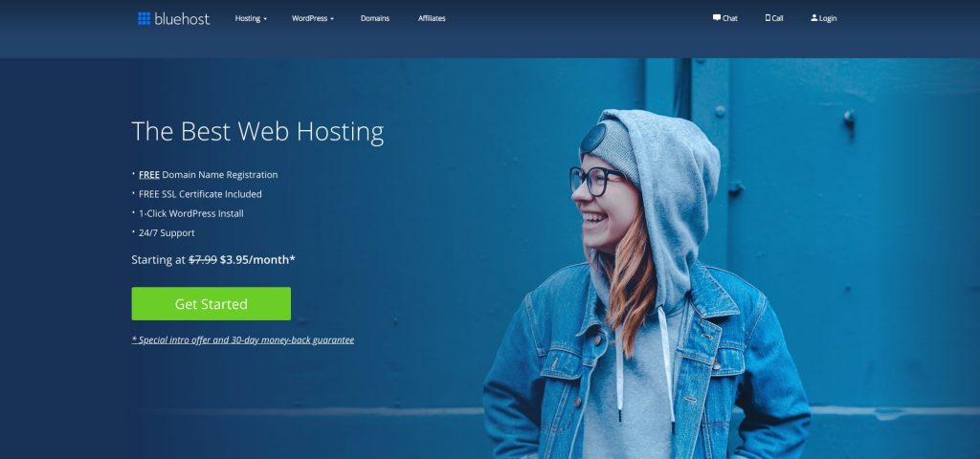This screenshot has height=459, width=980.
Task: Click the Call text link
Action: tap(777, 18)
